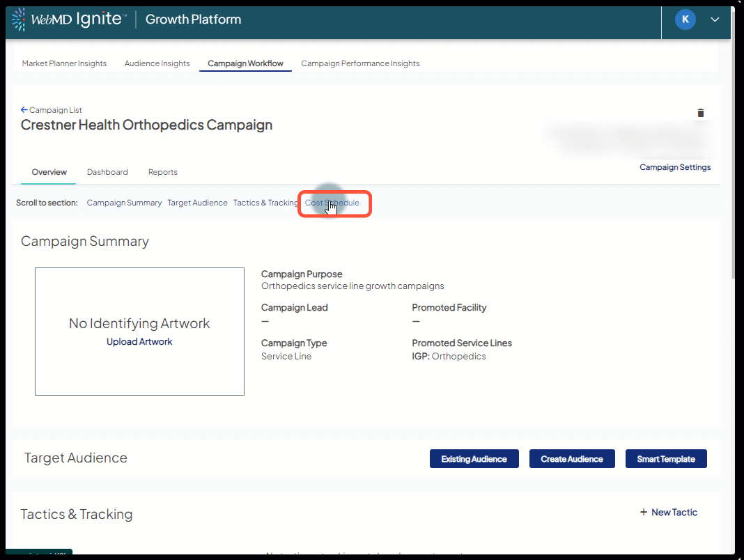Click the Smart Template button

[x=666, y=459]
